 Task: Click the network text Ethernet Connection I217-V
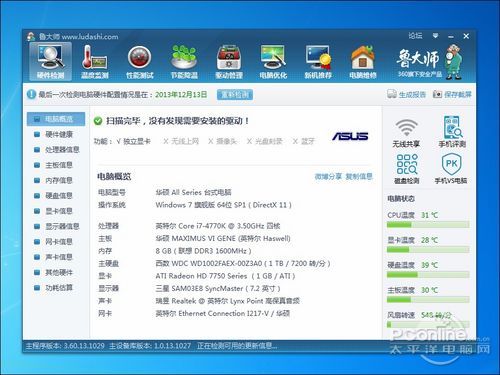(223, 313)
